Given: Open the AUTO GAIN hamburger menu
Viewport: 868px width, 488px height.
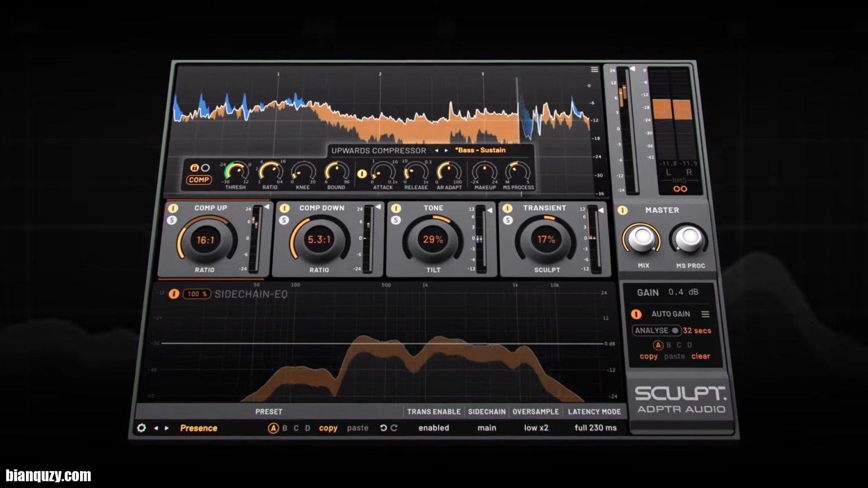Looking at the screenshot, I should point(705,314).
